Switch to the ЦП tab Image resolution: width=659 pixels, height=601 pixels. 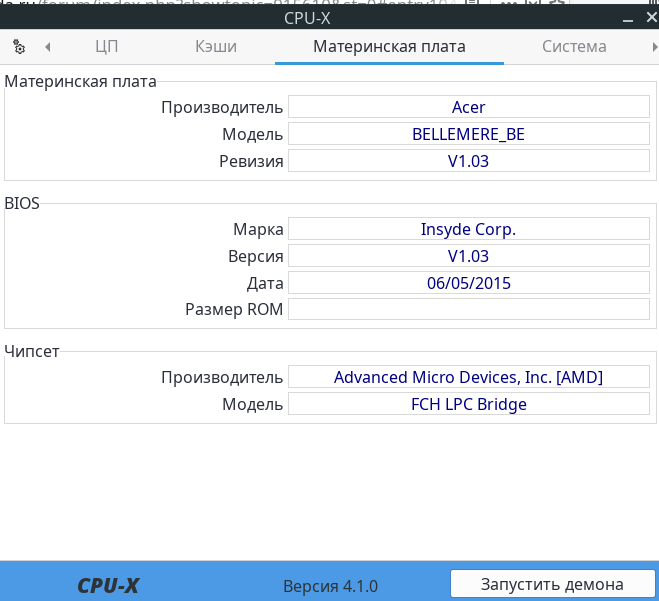pyautogui.click(x=106, y=47)
